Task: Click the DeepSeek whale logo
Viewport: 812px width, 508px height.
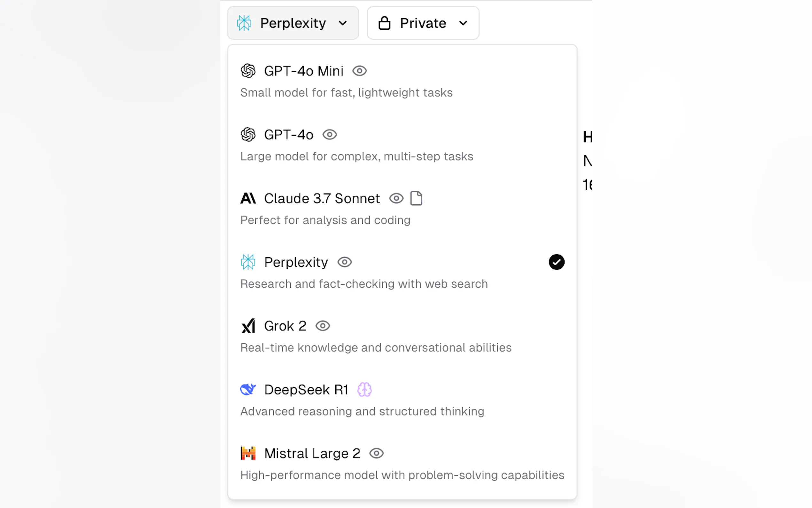Action: (248, 389)
